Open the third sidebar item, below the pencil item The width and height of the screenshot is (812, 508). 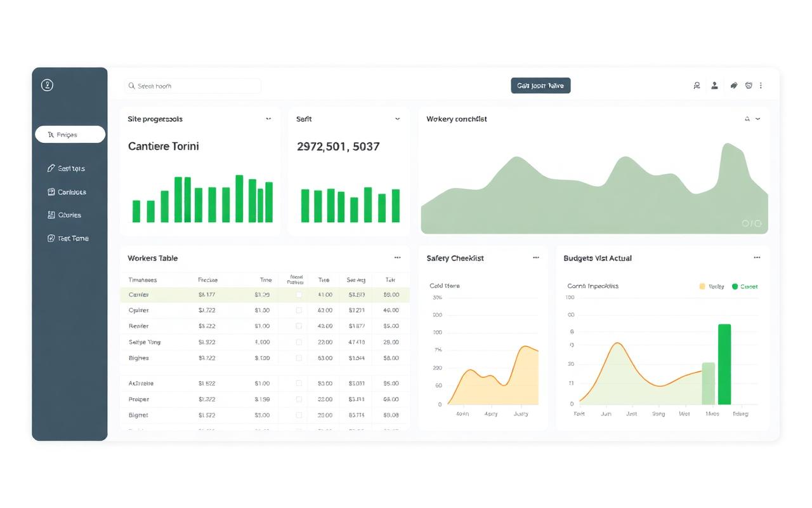(x=67, y=192)
